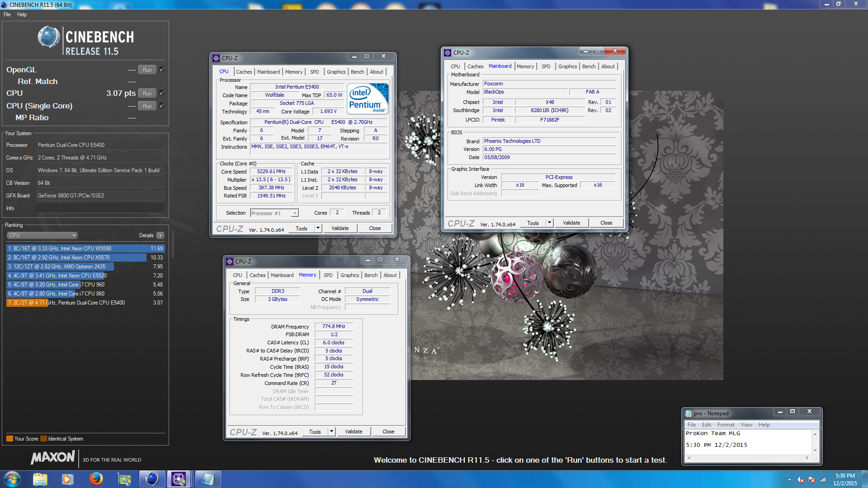Open Tools dropdown arrow in Mainboard window
868x488 pixels.
tap(550, 223)
